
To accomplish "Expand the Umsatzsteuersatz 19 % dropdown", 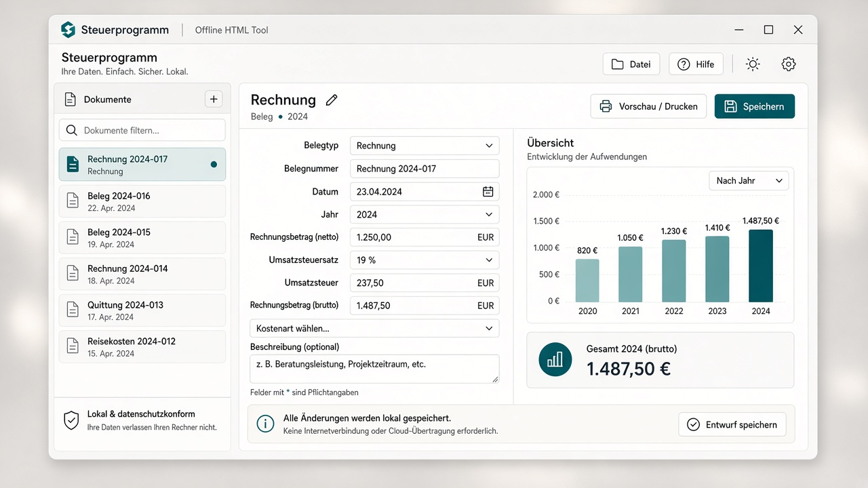I will click(425, 260).
